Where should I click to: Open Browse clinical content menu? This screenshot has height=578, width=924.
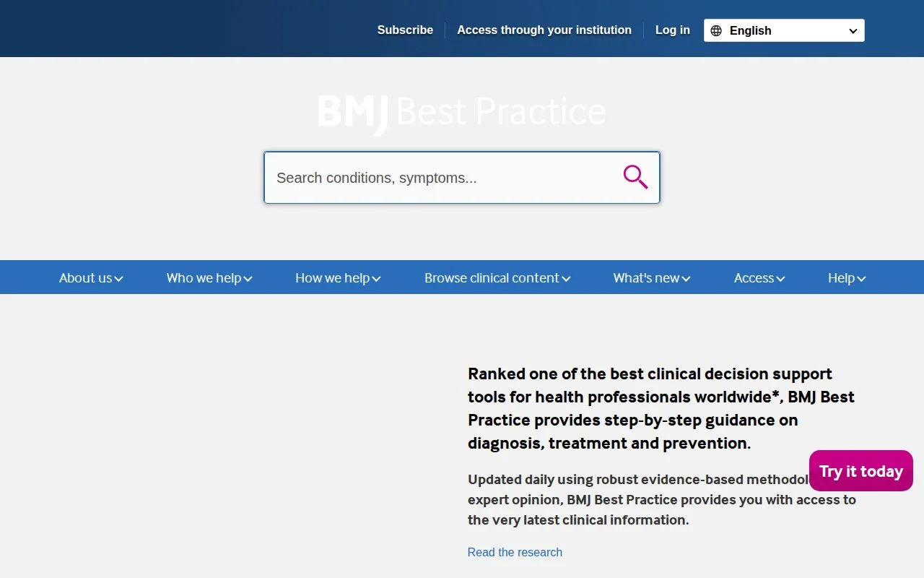coord(497,278)
